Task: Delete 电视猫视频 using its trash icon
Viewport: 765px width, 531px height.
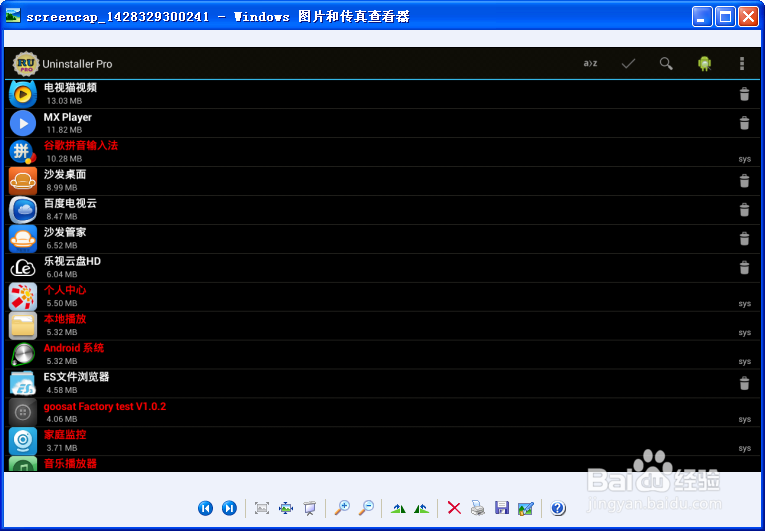Action: click(744, 94)
